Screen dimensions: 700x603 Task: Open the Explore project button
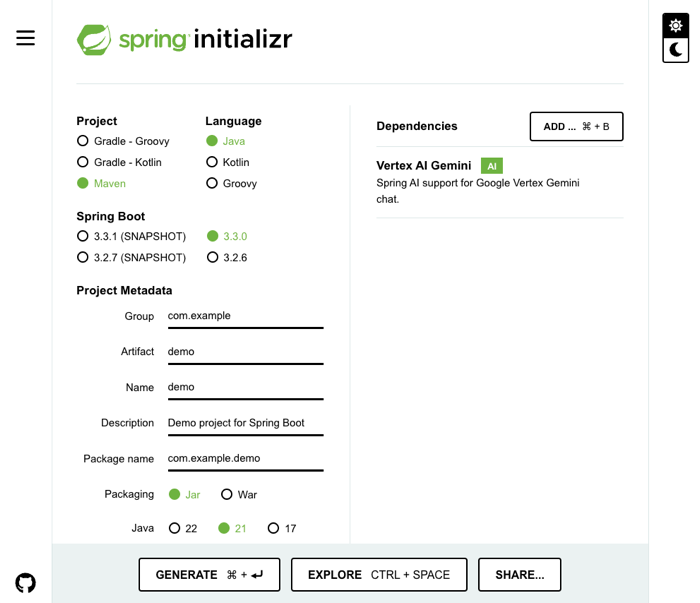point(379,575)
